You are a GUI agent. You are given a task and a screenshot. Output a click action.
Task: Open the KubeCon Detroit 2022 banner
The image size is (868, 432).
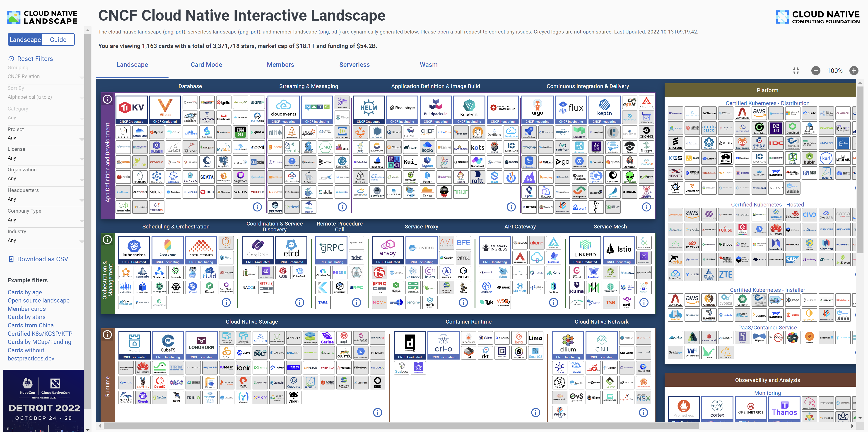point(43,401)
